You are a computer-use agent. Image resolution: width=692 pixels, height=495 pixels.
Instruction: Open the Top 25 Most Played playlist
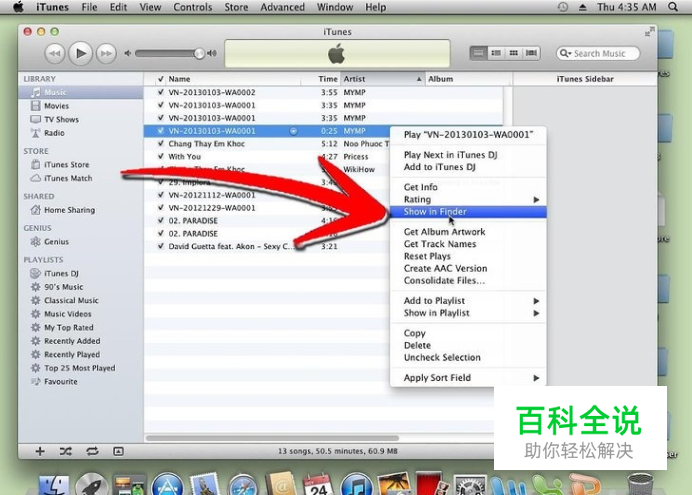click(81, 368)
